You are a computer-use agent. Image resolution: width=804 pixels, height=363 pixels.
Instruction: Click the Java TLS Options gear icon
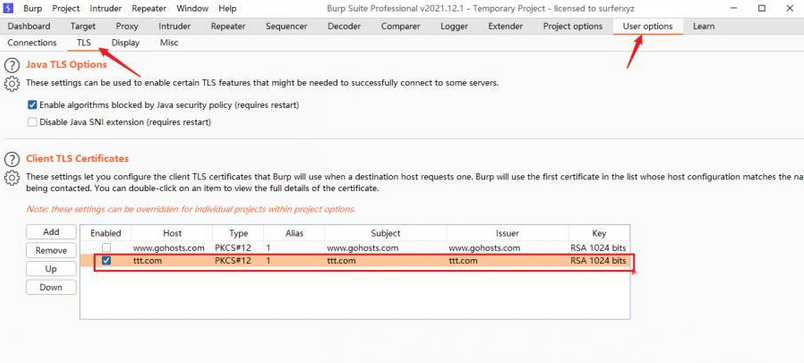[x=12, y=84]
